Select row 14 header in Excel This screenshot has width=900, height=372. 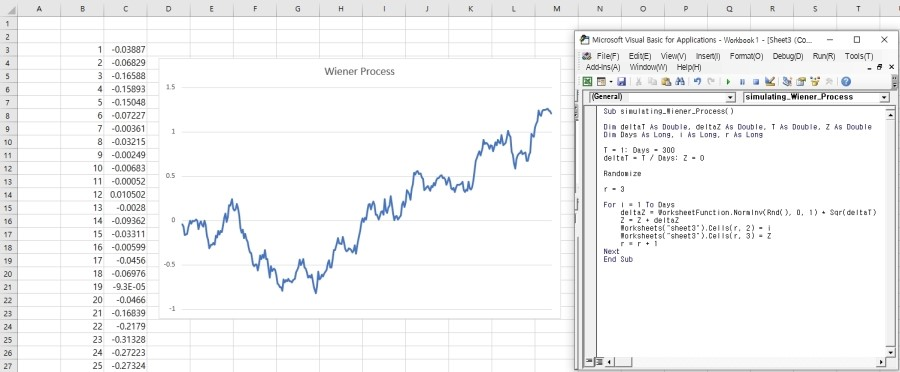click(8, 195)
